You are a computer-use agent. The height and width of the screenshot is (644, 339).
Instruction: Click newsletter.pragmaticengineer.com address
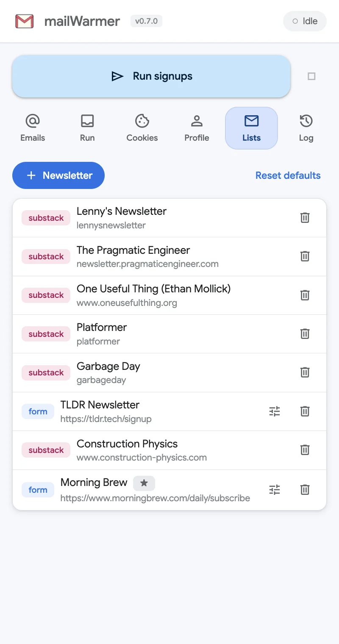click(147, 264)
